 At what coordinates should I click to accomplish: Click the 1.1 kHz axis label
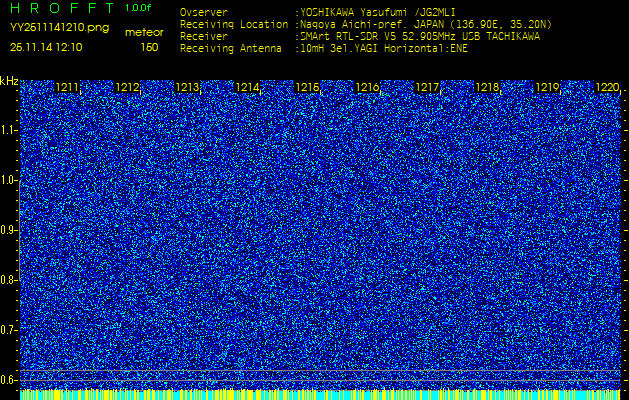(x=7, y=130)
